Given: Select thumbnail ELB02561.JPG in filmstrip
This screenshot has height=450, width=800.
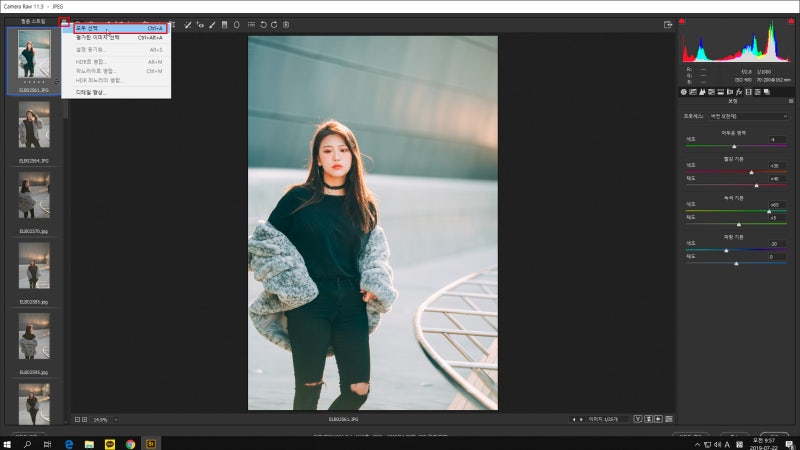Looking at the screenshot, I should click(34, 54).
